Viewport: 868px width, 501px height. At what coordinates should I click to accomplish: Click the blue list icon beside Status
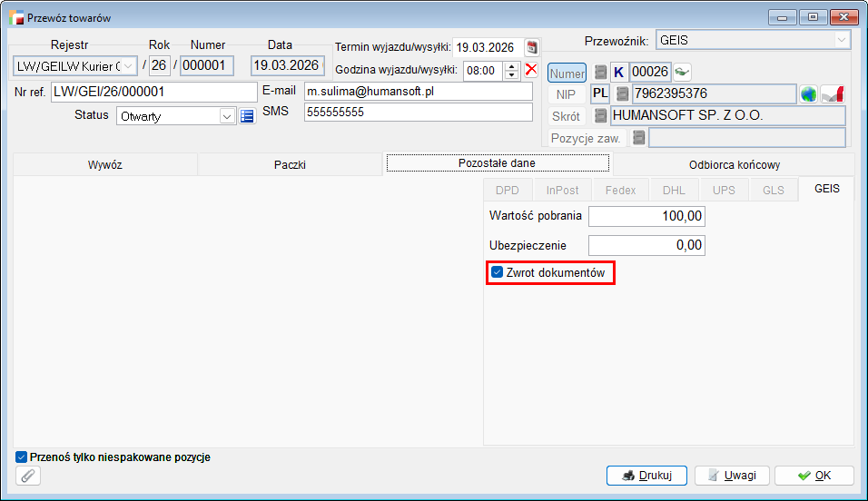point(247,116)
